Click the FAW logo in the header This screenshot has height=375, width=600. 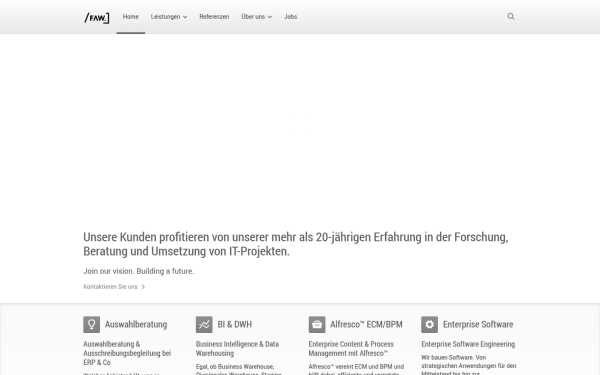96,18
